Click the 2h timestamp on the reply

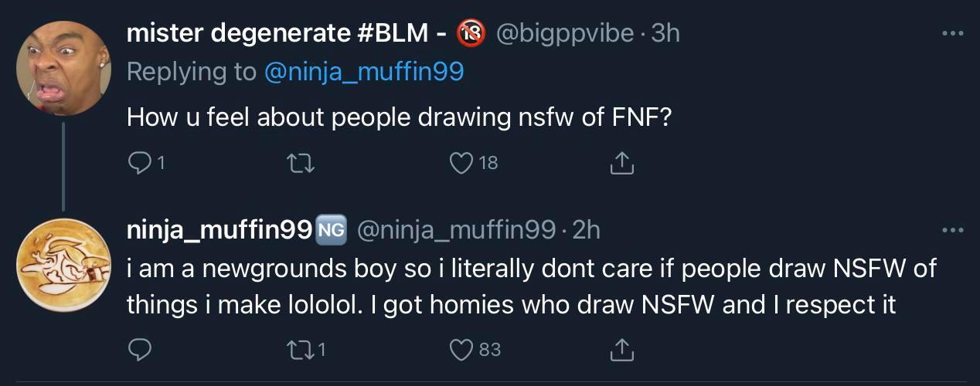[x=587, y=229]
